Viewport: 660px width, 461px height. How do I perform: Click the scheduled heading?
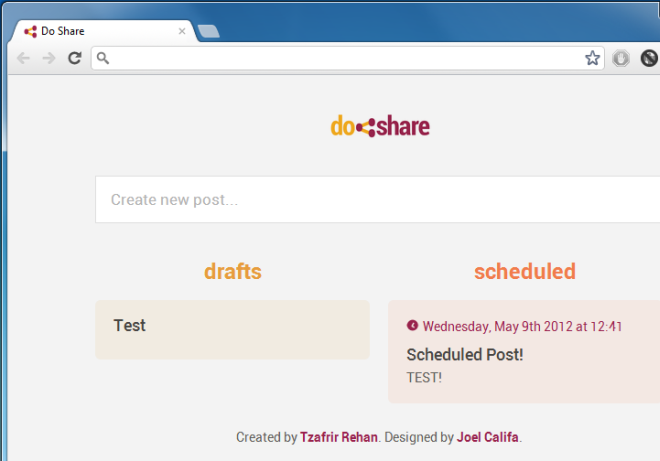click(x=525, y=272)
